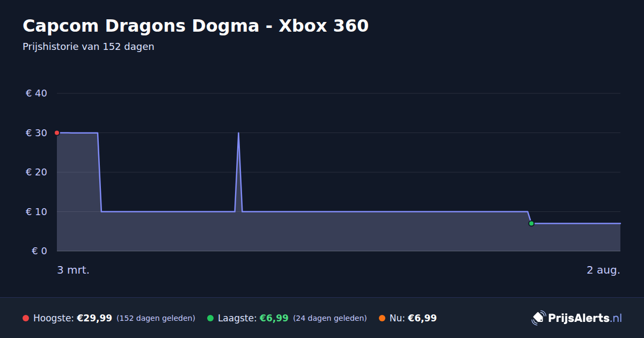Click the green lowest price dot on chart
This screenshot has width=644, height=338.
(x=531, y=223)
